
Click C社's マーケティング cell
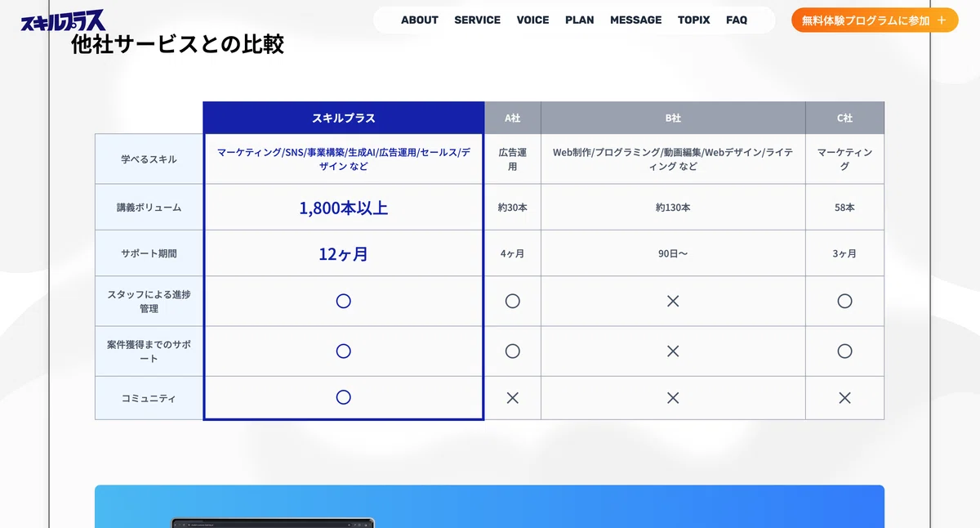[845, 159]
